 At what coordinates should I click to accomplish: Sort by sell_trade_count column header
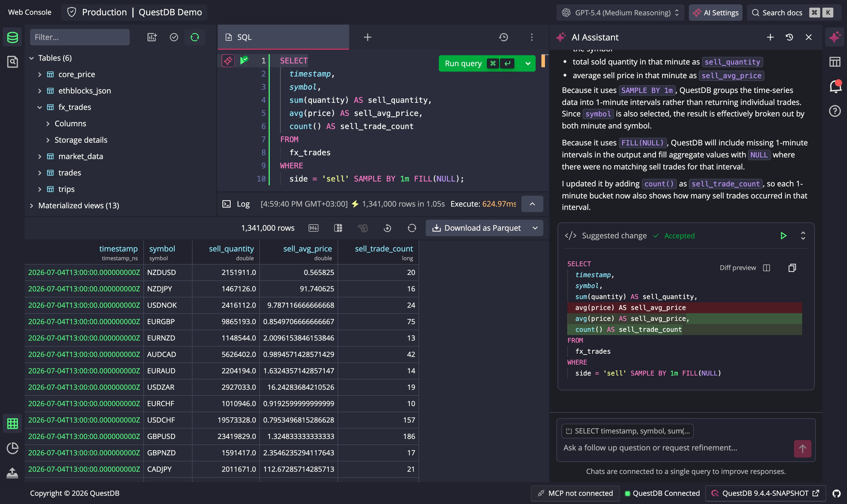click(378, 252)
